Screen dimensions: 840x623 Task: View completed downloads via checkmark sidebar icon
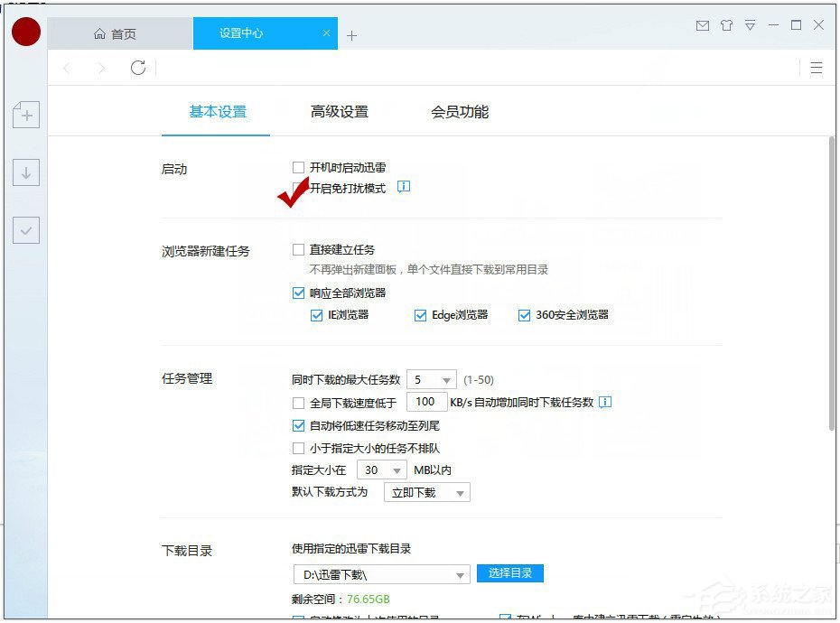tap(25, 230)
